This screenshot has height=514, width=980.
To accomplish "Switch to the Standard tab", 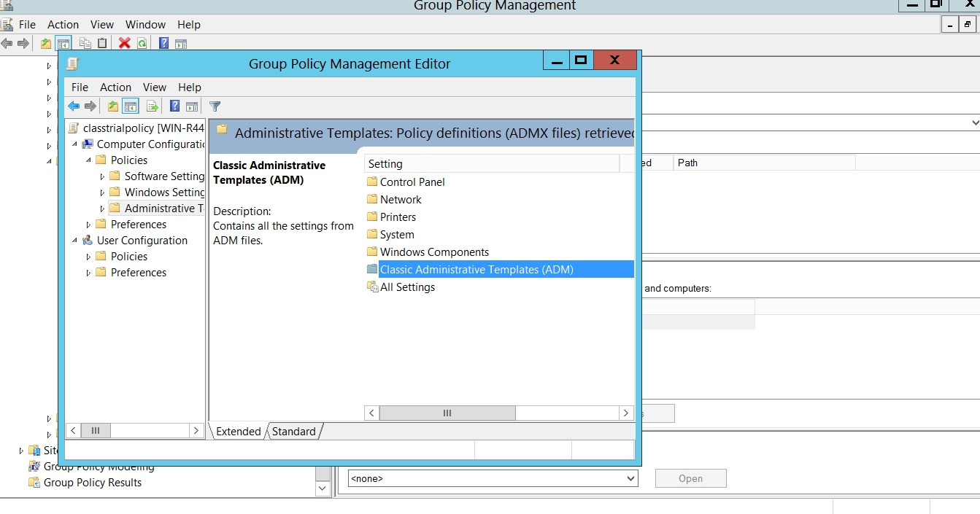I will 293,432.
